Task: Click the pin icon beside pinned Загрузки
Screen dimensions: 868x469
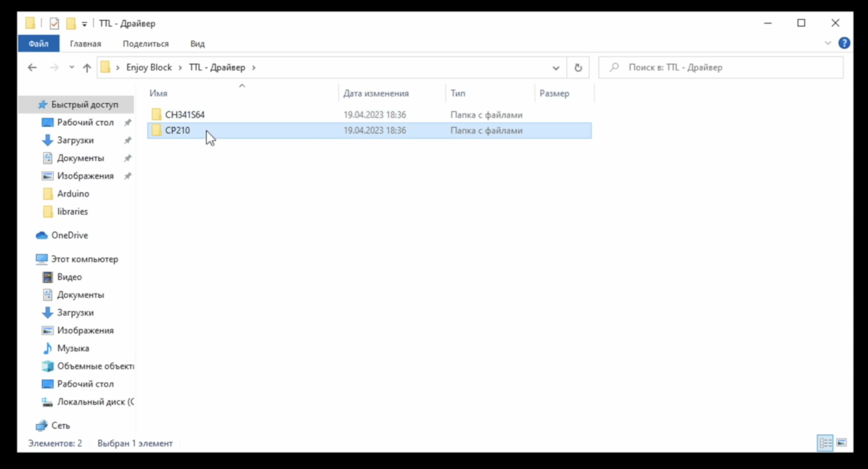Action: click(x=127, y=140)
